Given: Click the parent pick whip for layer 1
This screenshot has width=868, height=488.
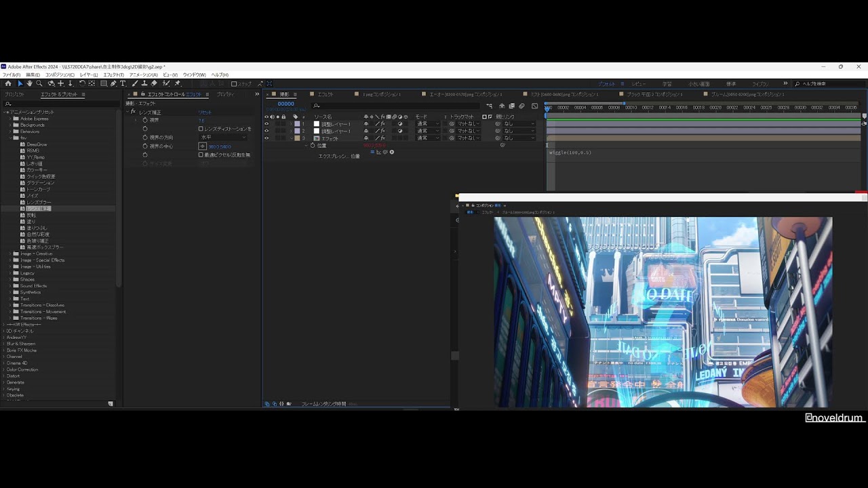Looking at the screenshot, I should [x=498, y=124].
